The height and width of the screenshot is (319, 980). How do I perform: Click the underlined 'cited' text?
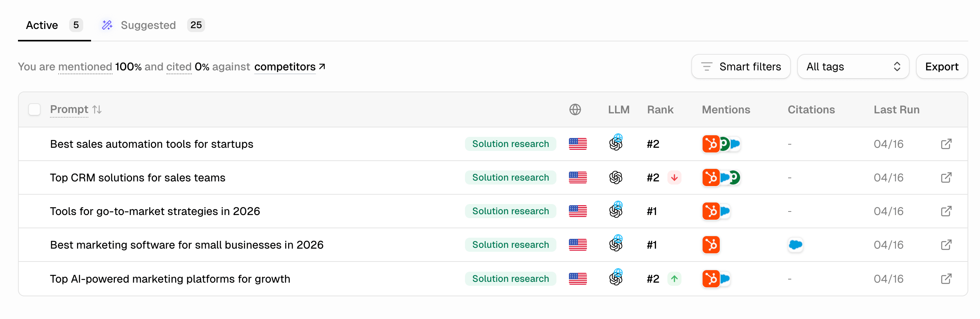tap(179, 67)
